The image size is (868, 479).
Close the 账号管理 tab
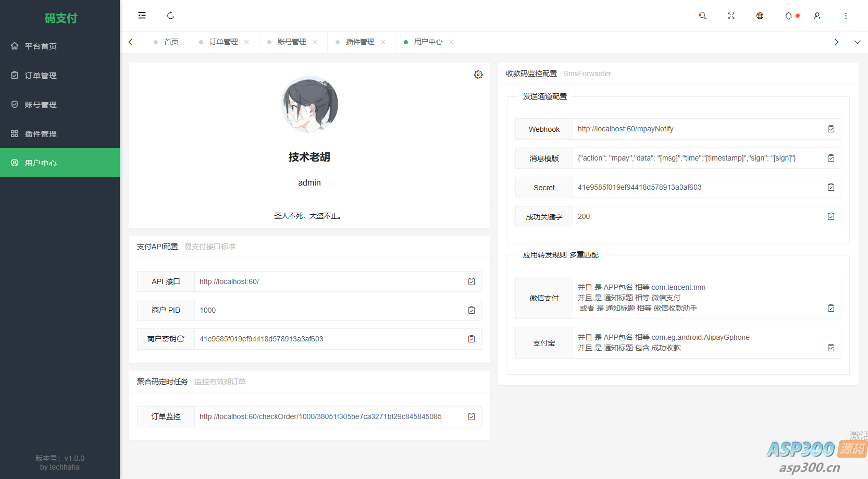(x=315, y=42)
